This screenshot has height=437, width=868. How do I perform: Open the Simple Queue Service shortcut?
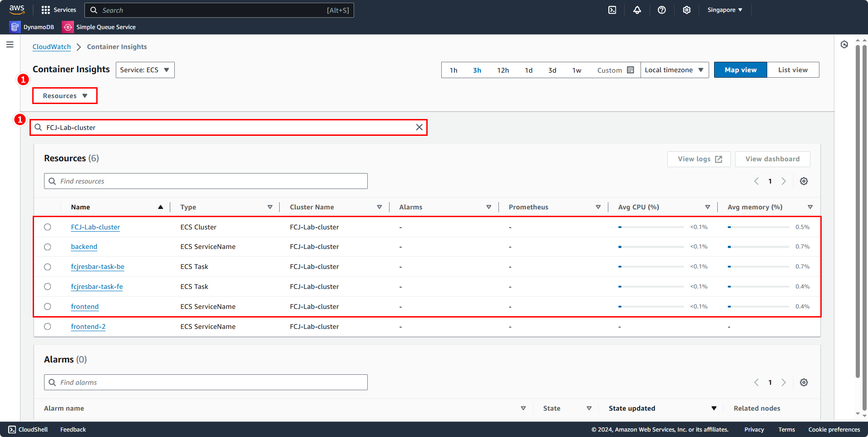pyautogui.click(x=99, y=27)
